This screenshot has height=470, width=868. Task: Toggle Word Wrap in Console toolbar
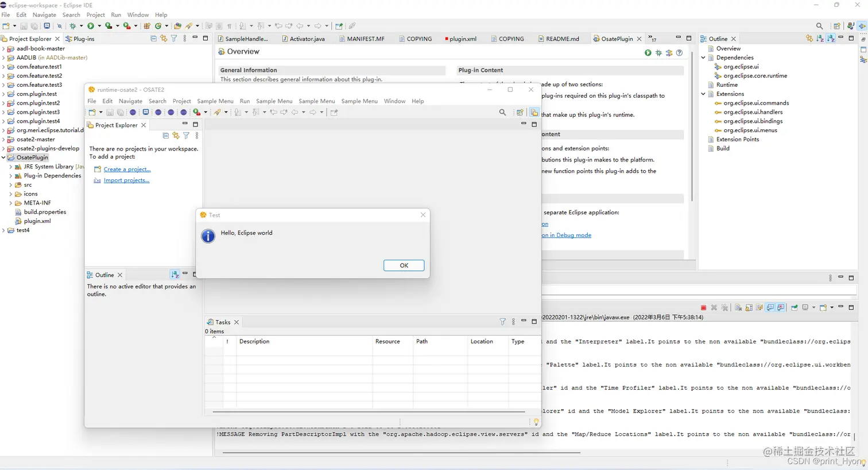[759, 307]
